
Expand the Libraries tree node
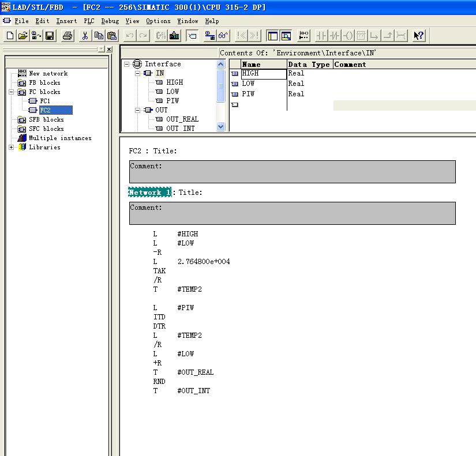[x=12, y=147]
